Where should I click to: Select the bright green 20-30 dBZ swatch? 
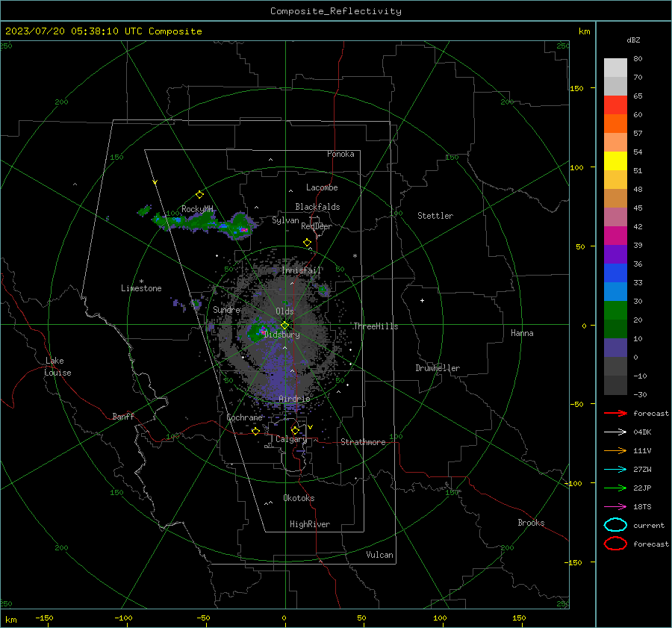click(615, 311)
